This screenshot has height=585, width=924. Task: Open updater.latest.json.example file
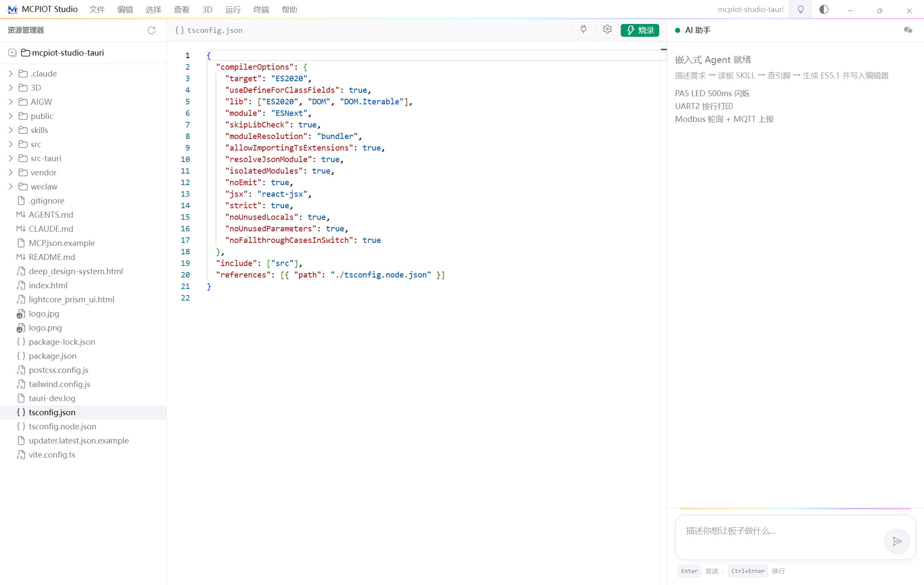point(79,440)
